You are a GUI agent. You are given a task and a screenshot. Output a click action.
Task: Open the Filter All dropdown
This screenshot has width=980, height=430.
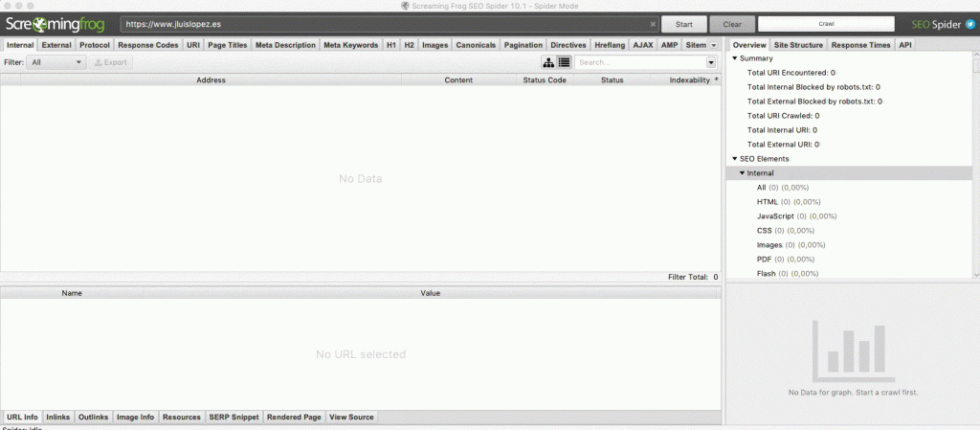point(56,62)
